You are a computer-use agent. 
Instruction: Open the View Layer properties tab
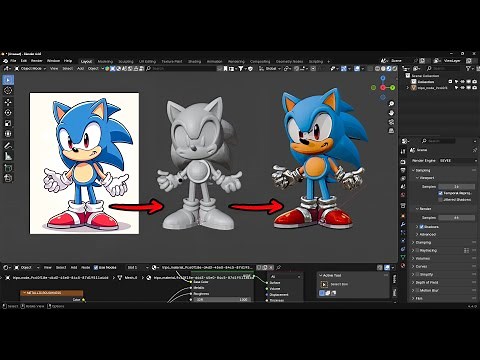[403, 179]
